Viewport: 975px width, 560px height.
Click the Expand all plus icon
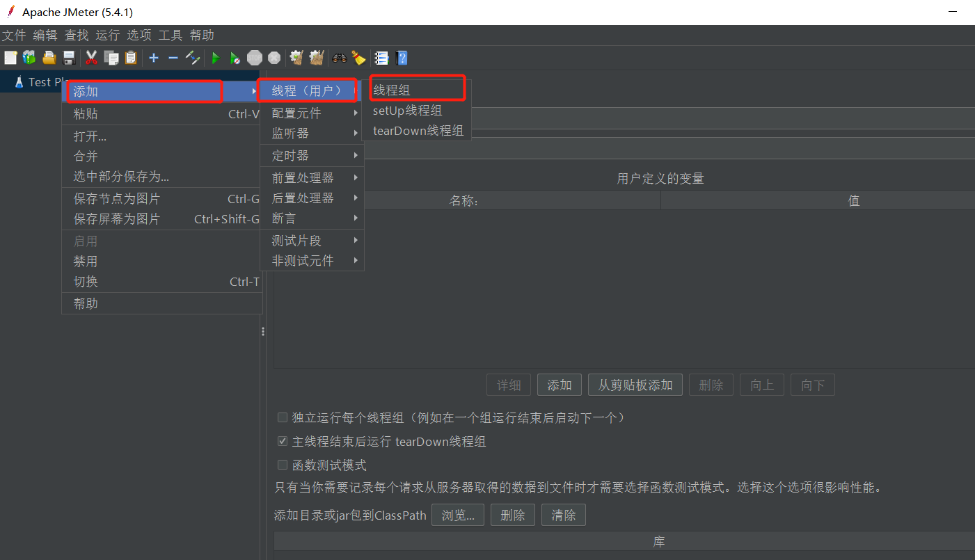(x=154, y=58)
